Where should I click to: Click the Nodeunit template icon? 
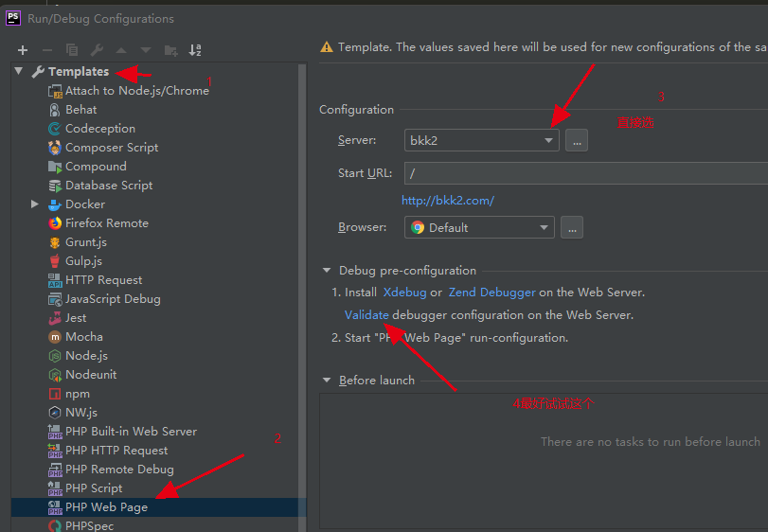(x=55, y=375)
